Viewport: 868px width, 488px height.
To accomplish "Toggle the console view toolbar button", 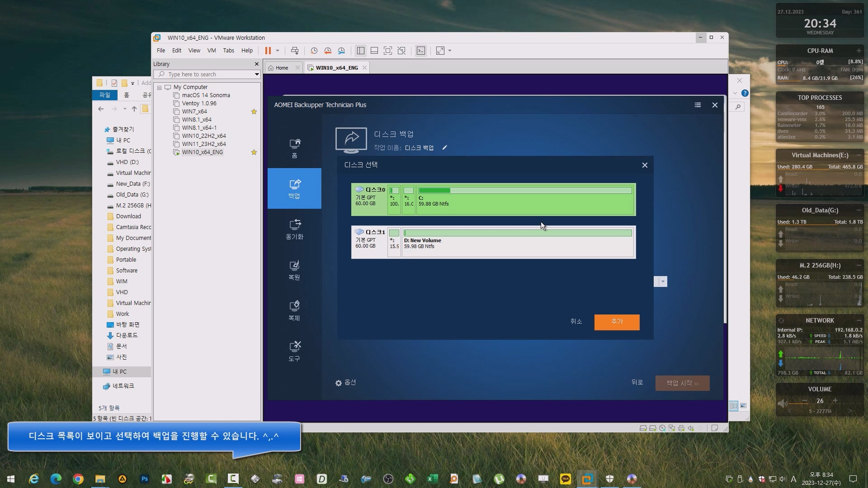I will pyautogui.click(x=421, y=51).
